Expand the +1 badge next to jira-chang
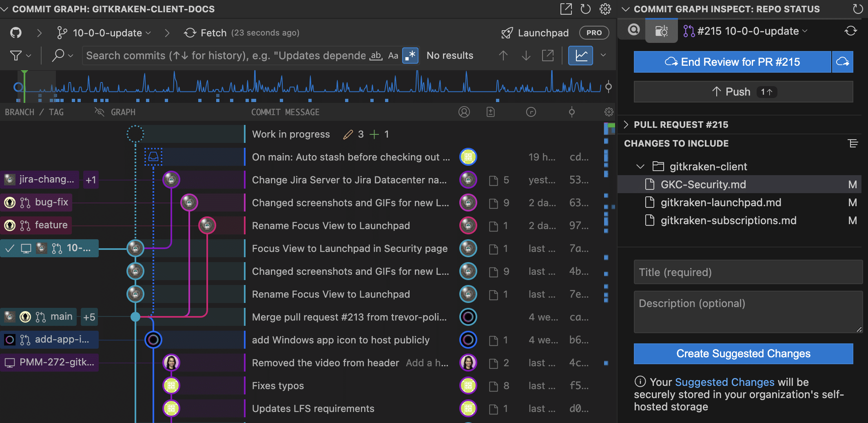The image size is (868, 423). point(91,180)
